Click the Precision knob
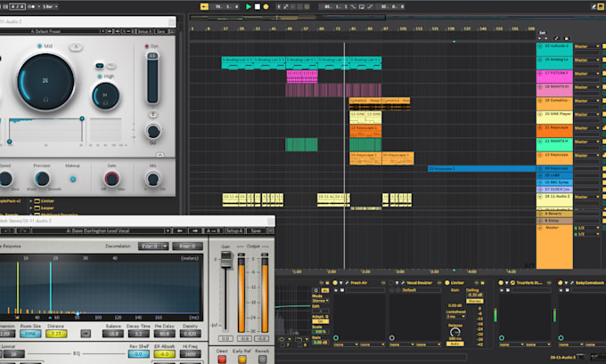Screen dimensions: 606x364 pyautogui.click(x=42, y=179)
